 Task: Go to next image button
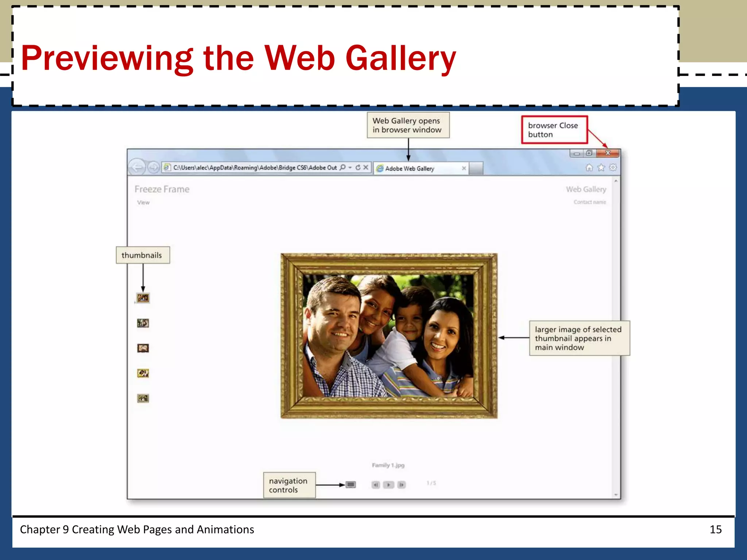tap(401, 485)
